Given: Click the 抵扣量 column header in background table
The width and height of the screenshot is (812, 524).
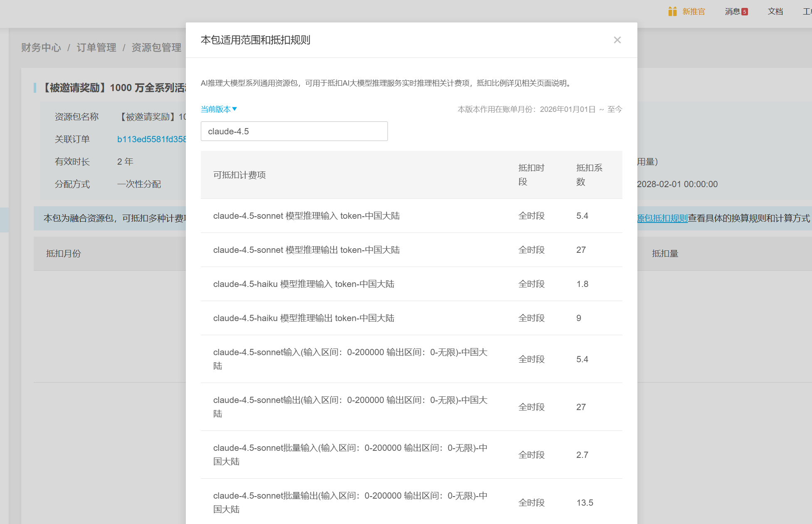Looking at the screenshot, I should pos(665,254).
